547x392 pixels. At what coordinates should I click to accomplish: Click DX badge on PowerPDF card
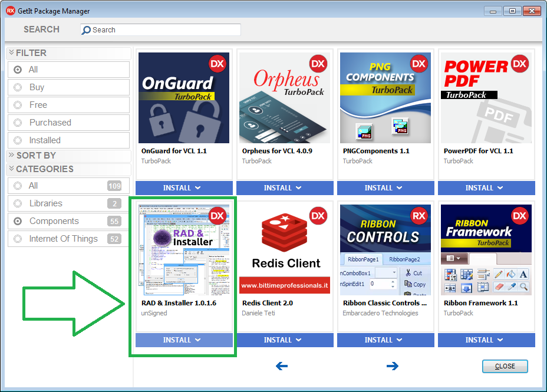click(x=520, y=64)
